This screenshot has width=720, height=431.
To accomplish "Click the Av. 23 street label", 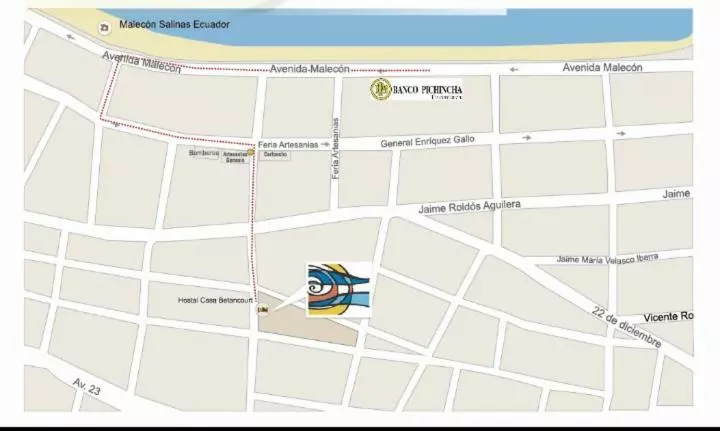I will coord(86,387).
